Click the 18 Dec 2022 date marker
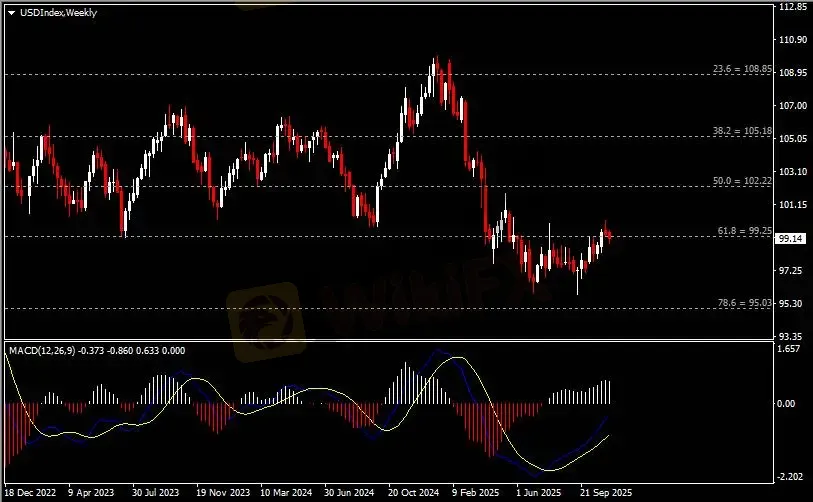This screenshot has width=813, height=502. 30,493
